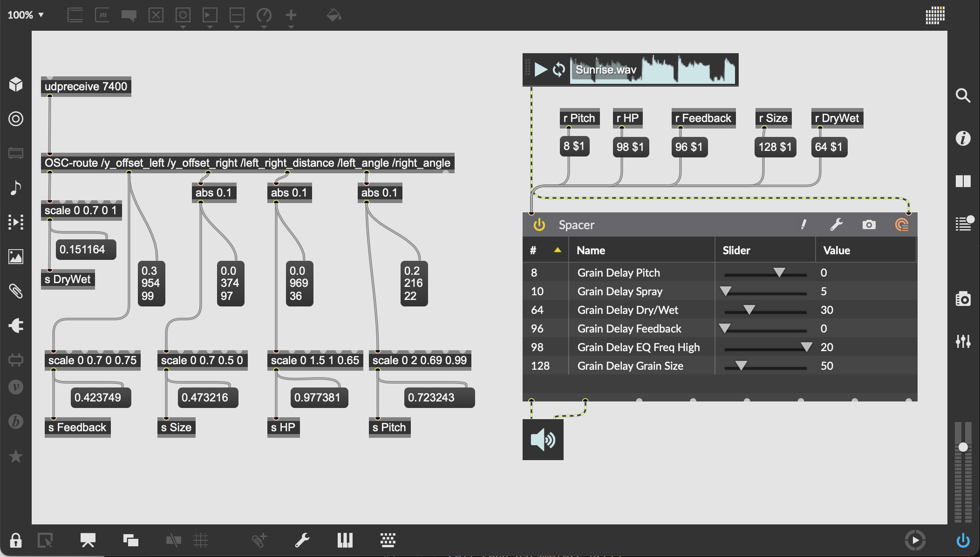Click the Grain Delay Pitch slider

click(765, 272)
